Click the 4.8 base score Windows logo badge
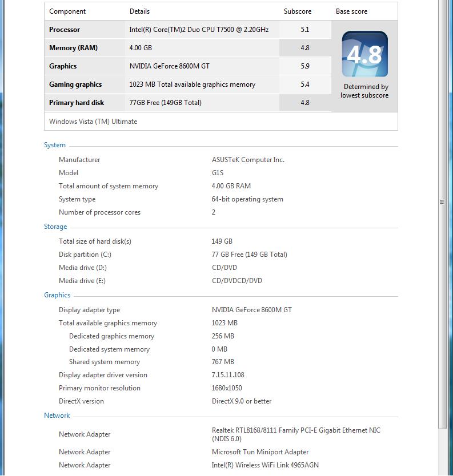Viewport: 453px width, 476px height. (364, 54)
